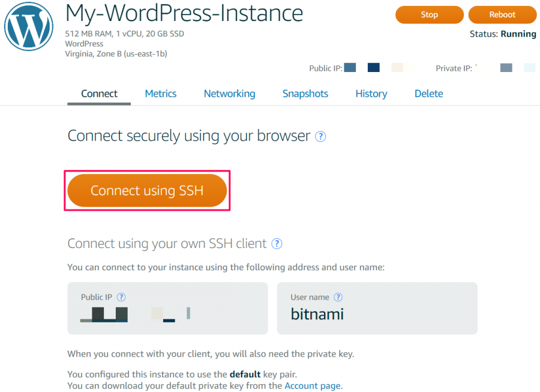
Task: Click the Private IP label in header
Action: click(454, 68)
